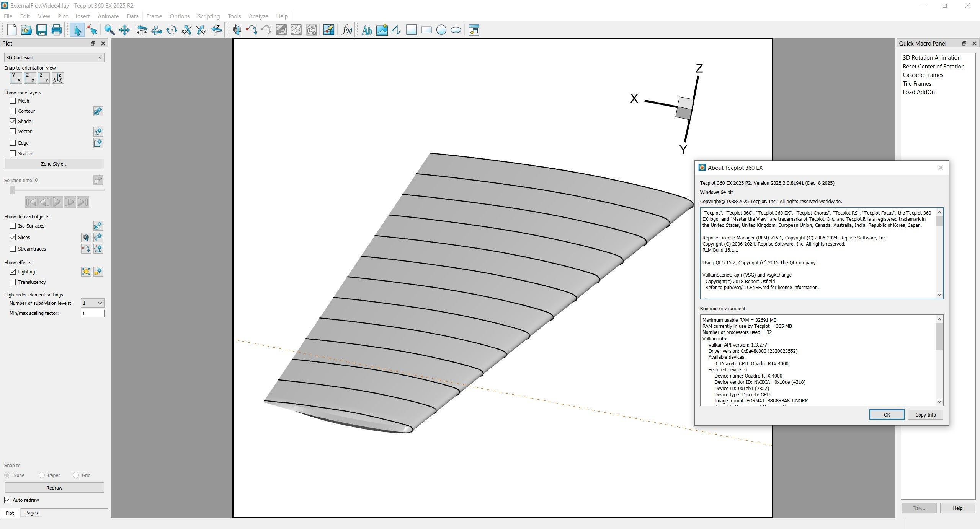
Task: Enable Translucency effect
Action: click(13, 282)
